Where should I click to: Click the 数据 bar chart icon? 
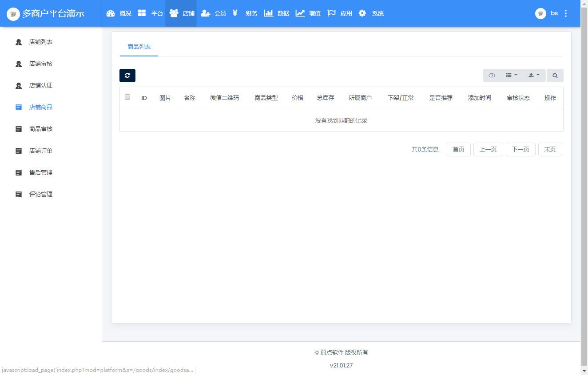coord(268,13)
